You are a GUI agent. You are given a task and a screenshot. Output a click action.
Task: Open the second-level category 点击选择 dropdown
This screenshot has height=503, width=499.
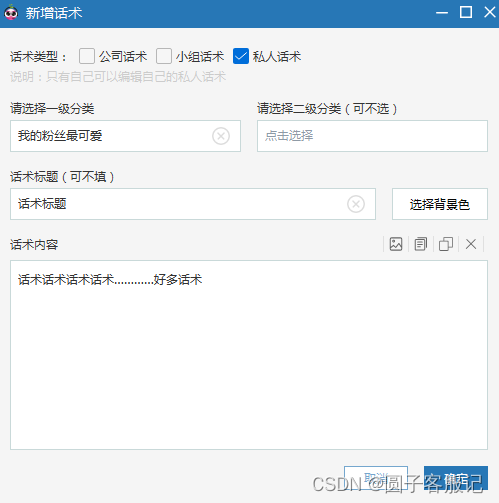point(372,136)
